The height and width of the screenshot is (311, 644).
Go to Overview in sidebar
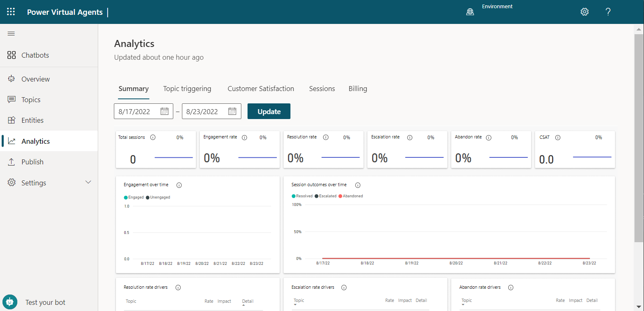[49, 79]
